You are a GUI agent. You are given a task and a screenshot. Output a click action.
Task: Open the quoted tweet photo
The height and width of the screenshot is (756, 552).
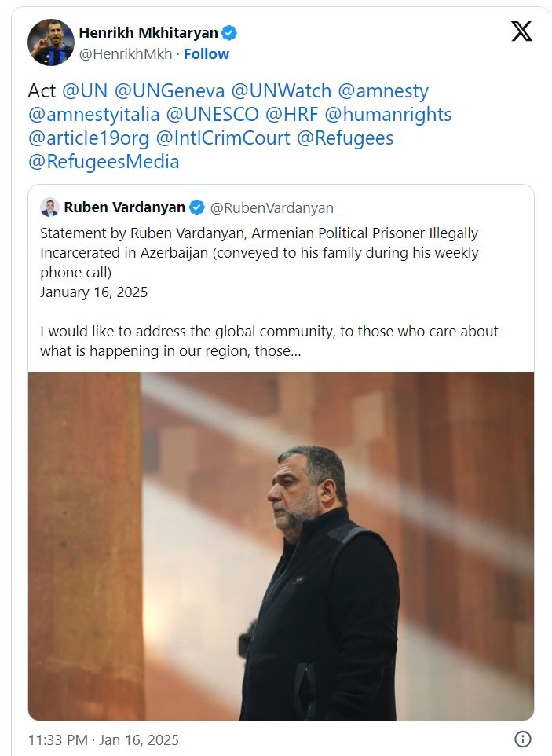[281, 545]
